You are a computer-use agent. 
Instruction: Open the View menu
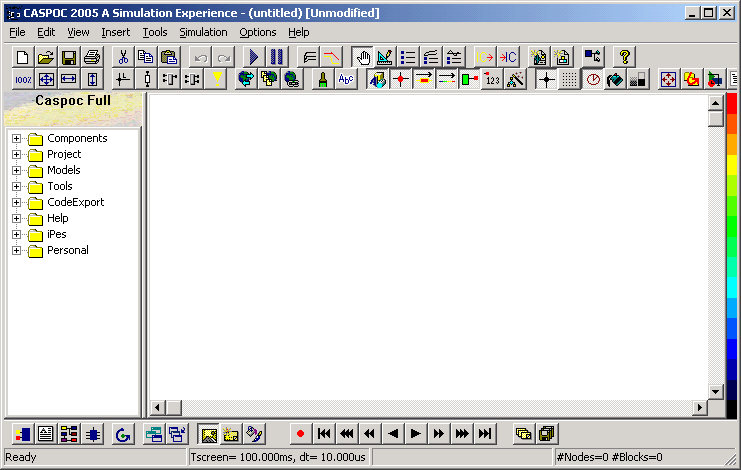coord(78,32)
